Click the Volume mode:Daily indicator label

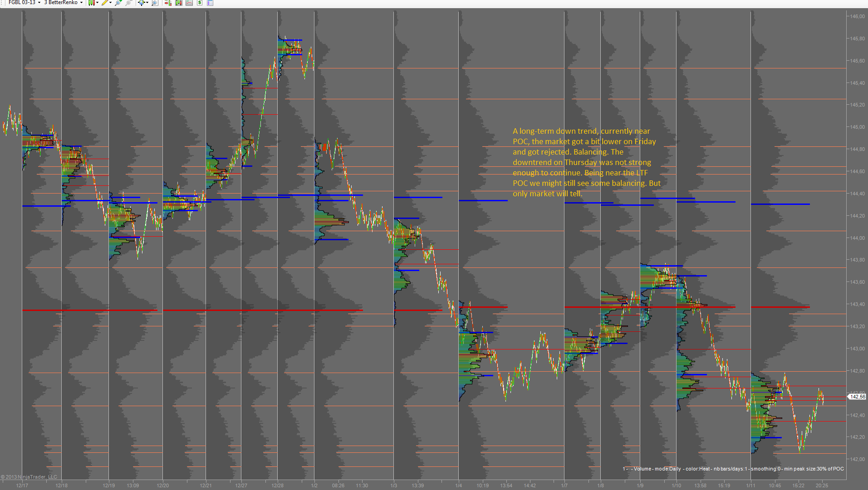pyautogui.click(x=733, y=469)
